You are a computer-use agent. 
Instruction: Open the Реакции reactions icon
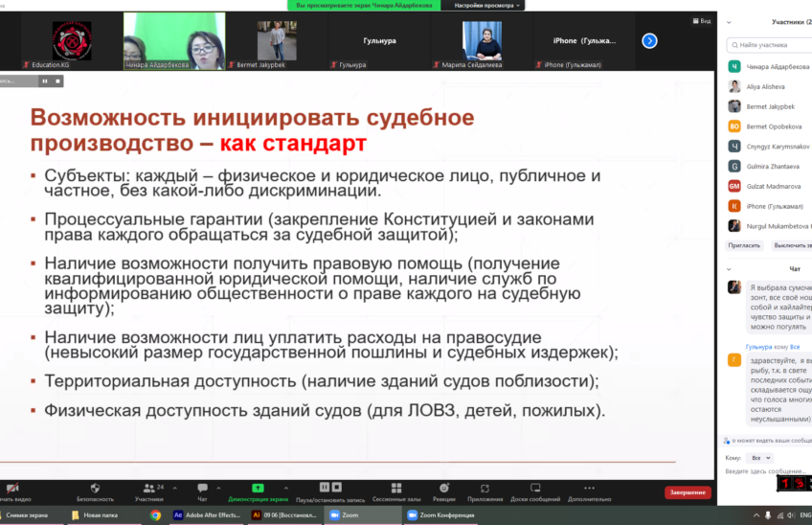pyautogui.click(x=444, y=489)
